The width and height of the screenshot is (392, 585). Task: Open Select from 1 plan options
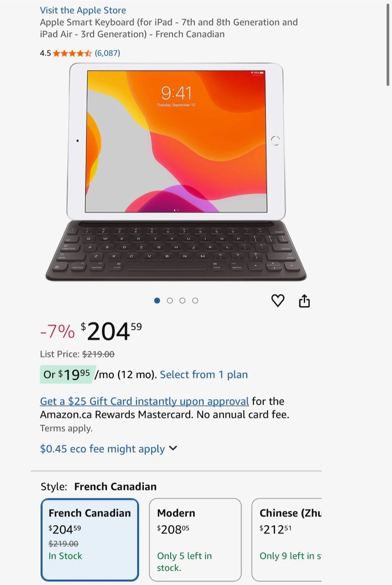coord(204,375)
